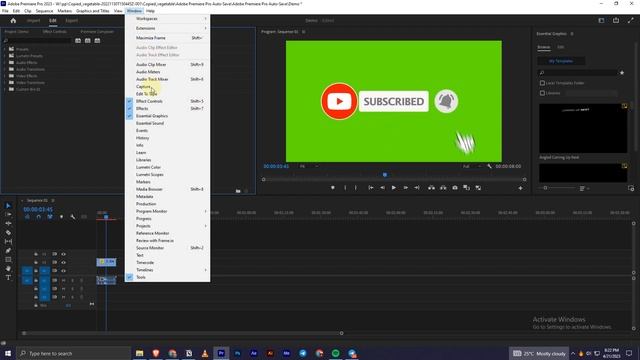640x360 pixels.
Task: Click the Type here to search box
Action: point(74,353)
